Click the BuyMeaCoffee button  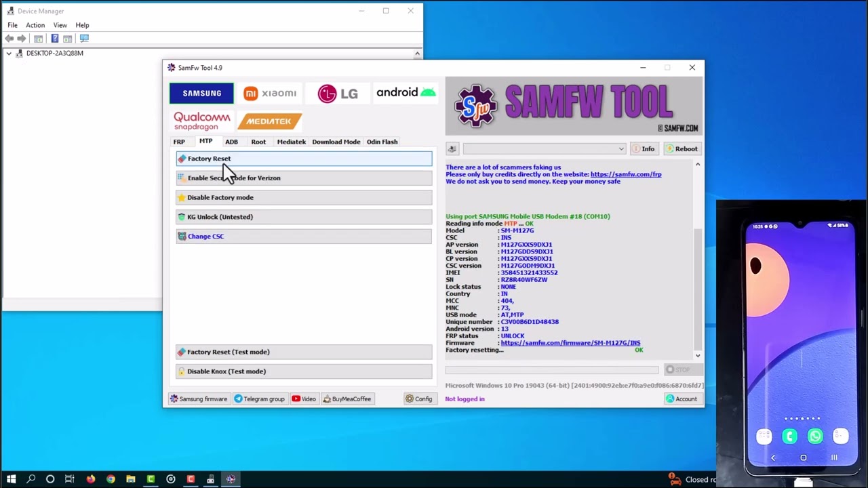tap(347, 399)
